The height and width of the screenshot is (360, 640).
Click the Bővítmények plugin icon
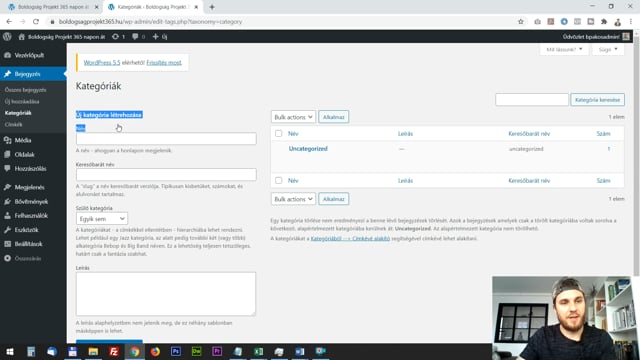click(7, 201)
